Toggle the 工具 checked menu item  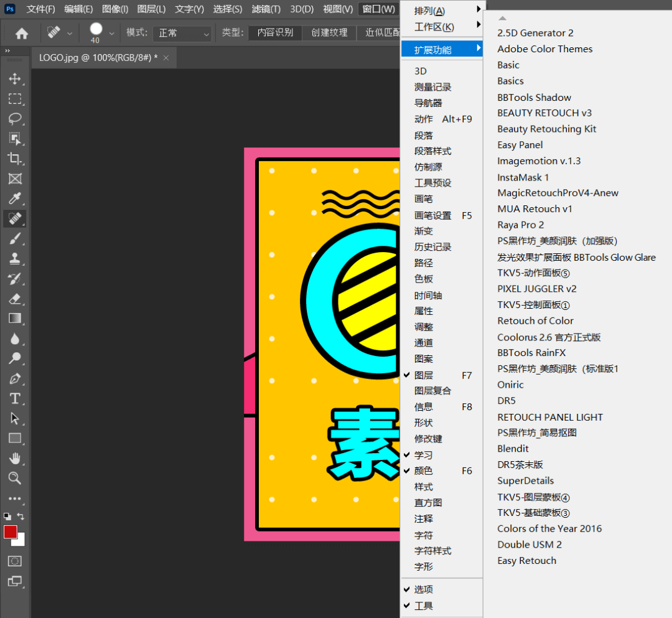coord(424,606)
